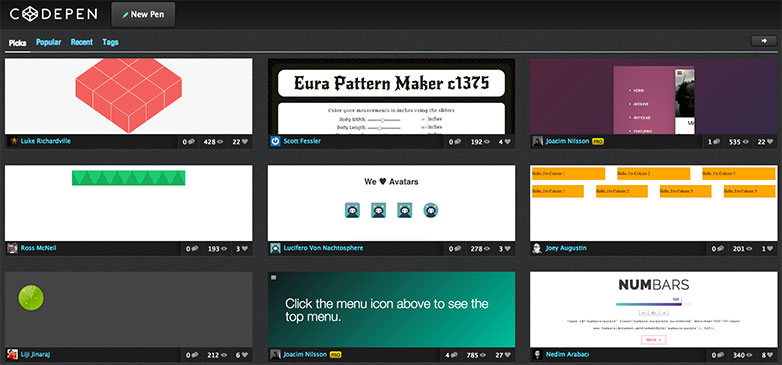Open comments on Lucifero Von Nachtosphere's pen
782x365 pixels.
pos(455,249)
